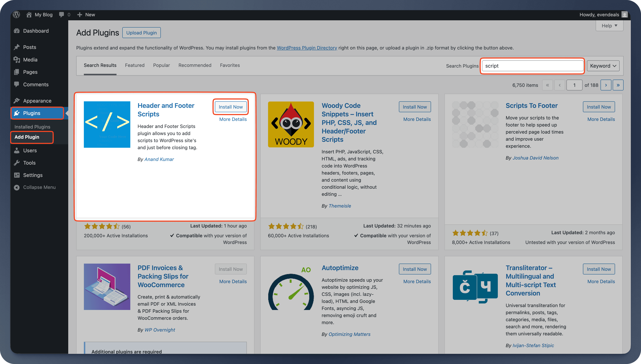Open the WordPress Plugin Directory link
This screenshot has width=641, height=364.
coord(307,48)
